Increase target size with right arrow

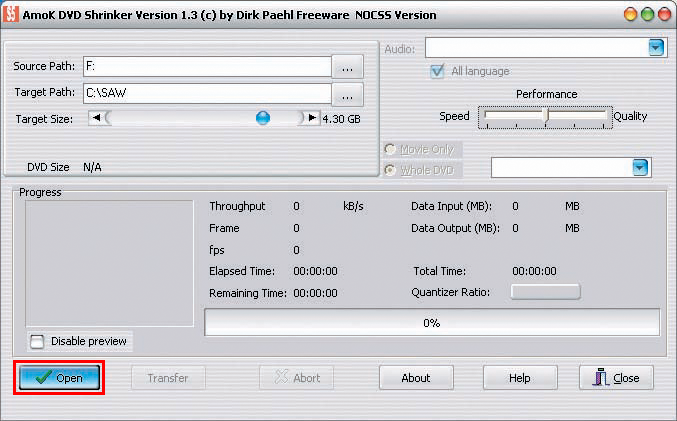point(312,117)
